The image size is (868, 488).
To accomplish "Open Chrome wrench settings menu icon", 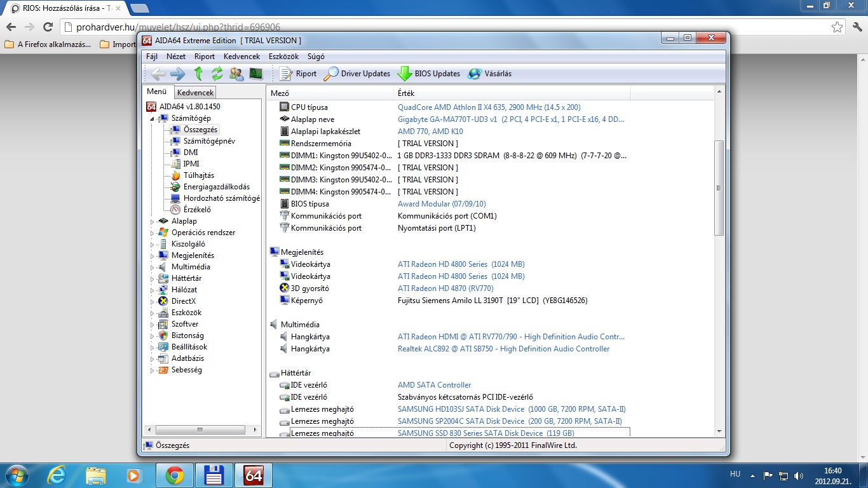I will coord(857,27).
